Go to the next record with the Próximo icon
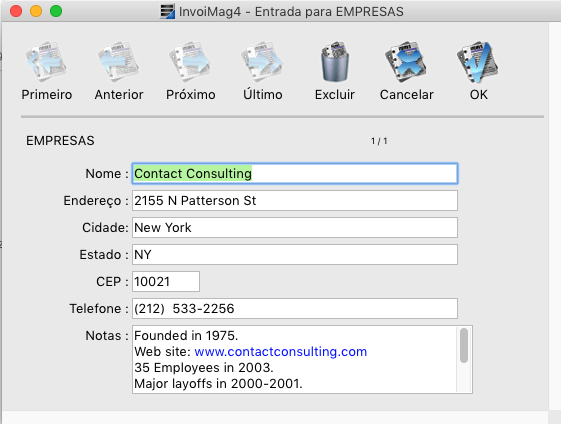This screenshot has width=561, height=424. pos(190,62)
